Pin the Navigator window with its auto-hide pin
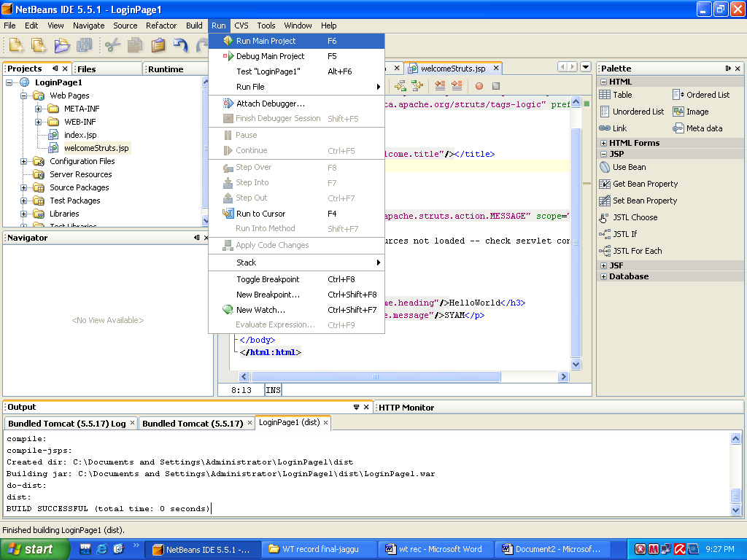This screenshot has height=560, width=747. click(x=196, y=237)
